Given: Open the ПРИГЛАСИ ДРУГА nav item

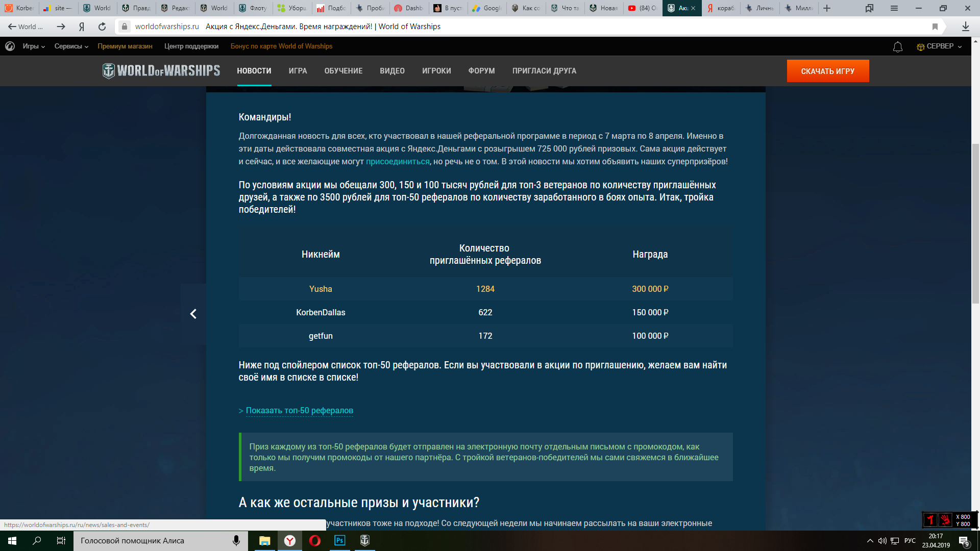Looking at the screenshot, I should pos(545,71).
